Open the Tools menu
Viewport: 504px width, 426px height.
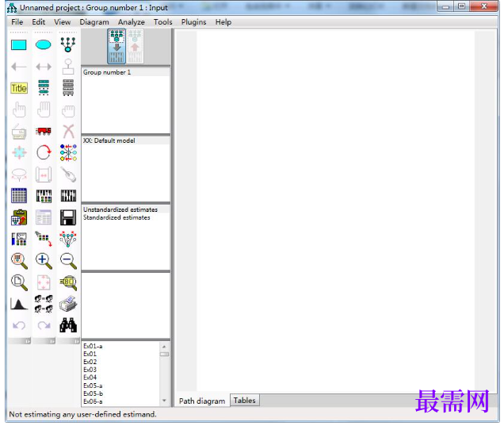pos(162,22)
